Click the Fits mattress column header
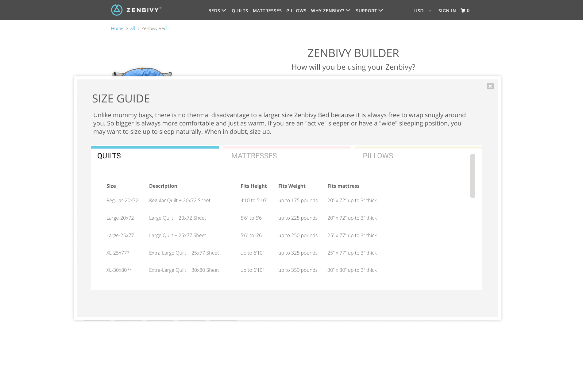The height and width of the screenshot is (392, 583). pos(343,186)
